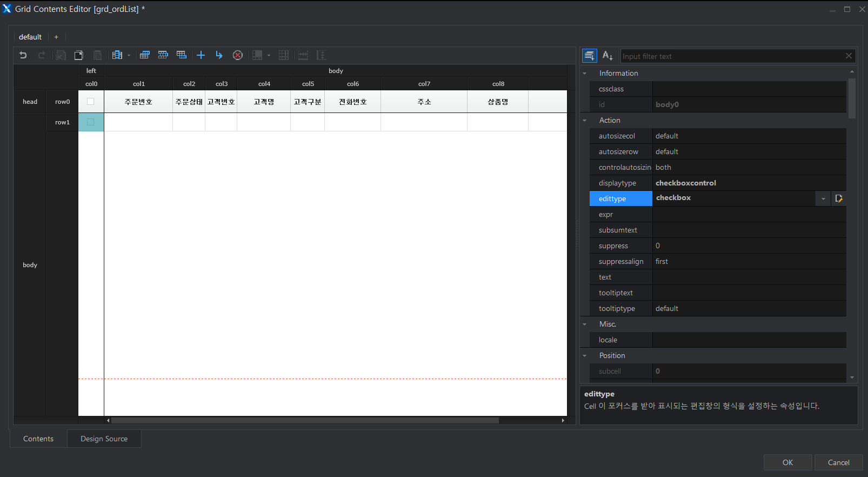The width and height of the screenshot is (868, 477).
Task: Open the cell layout dropdown arrow
Action: (x=269, y=55)
